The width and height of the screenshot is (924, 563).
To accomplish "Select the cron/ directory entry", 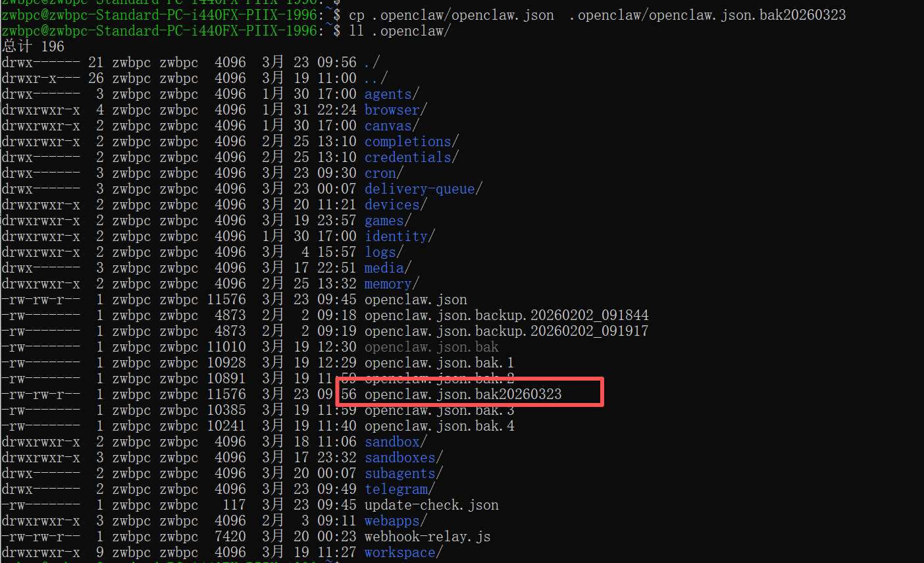I will (383, 173).
